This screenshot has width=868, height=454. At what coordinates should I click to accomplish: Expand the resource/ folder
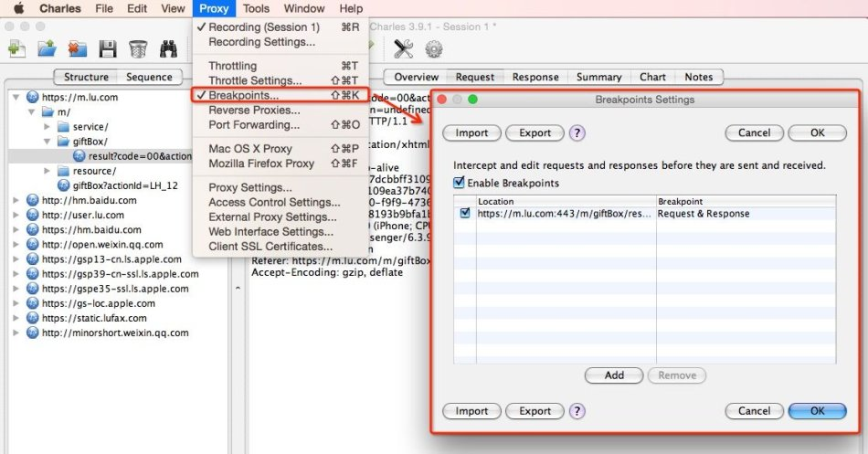(47, 171)
